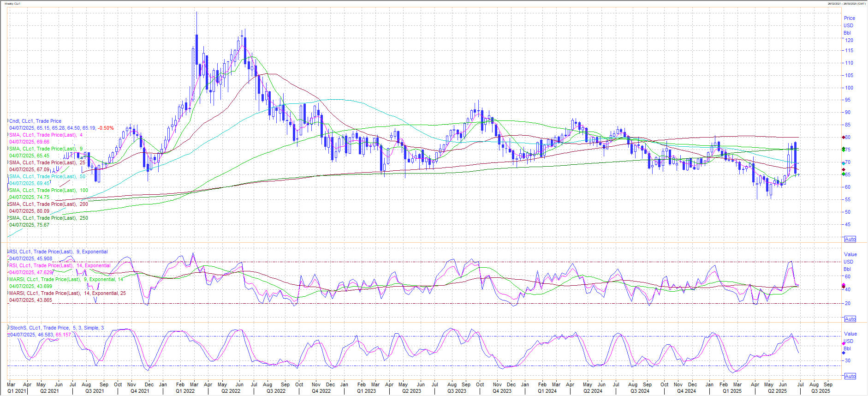868x396 pixels.
Task: Click the 45 price axis label
Action: (x=848, y=224)
